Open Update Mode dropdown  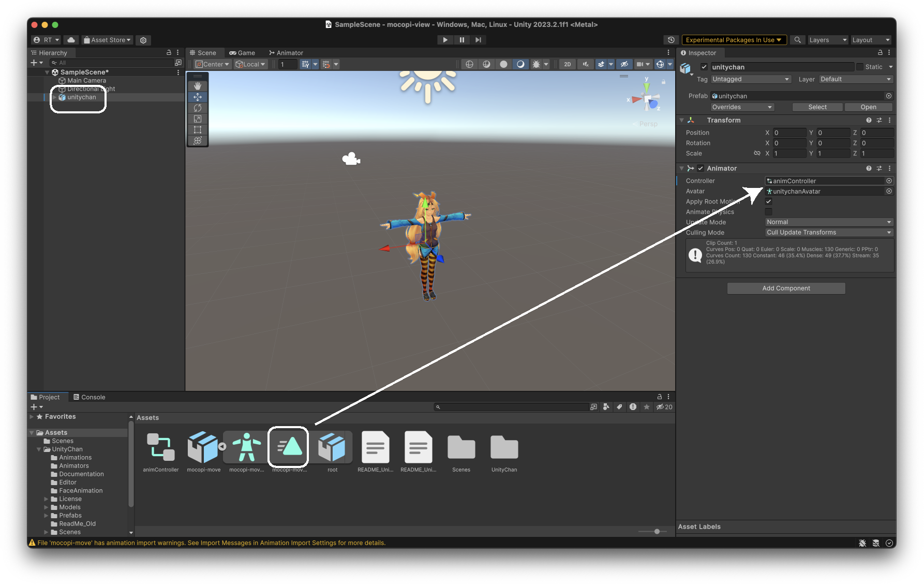829,222
